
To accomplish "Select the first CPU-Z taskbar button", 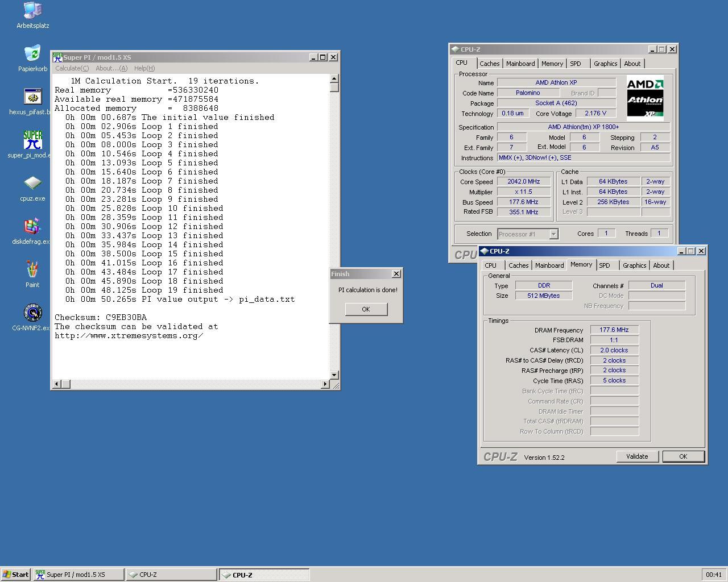I will tap(171, 575).
